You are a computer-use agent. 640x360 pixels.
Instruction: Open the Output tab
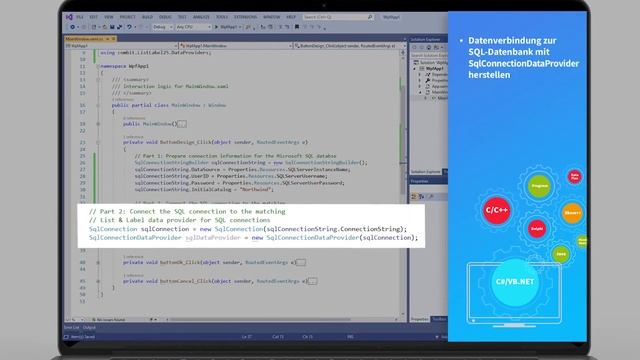point(89,327)
